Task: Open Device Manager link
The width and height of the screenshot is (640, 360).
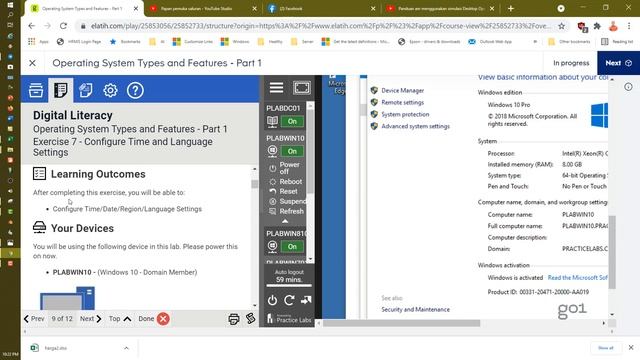Action: pyautogui.click(x=402, y=91)
